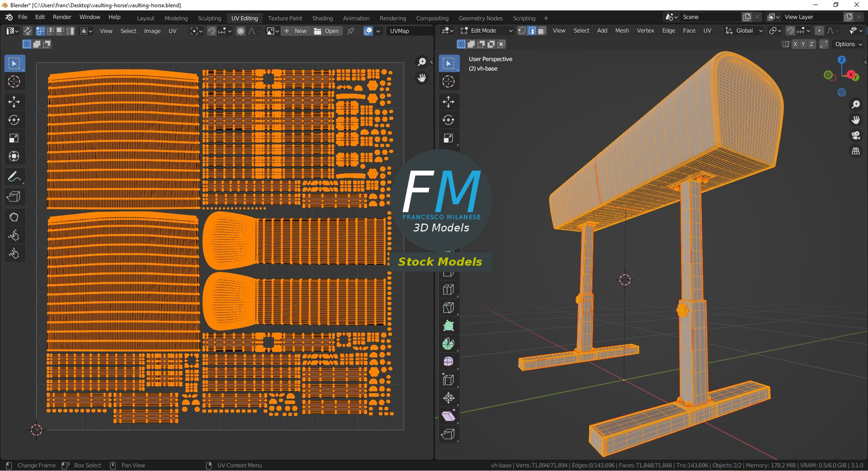The height and width of the screenshot is (471, 868).
Task: Switch to face select mode in viewport
Action: pyautogui.click(x=542, y=31)
